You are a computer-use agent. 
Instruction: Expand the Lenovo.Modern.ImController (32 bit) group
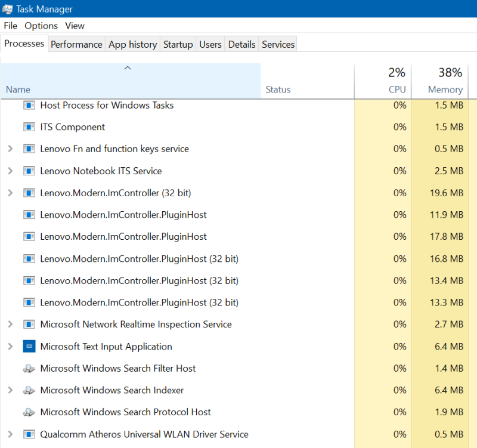pos(10,193)
